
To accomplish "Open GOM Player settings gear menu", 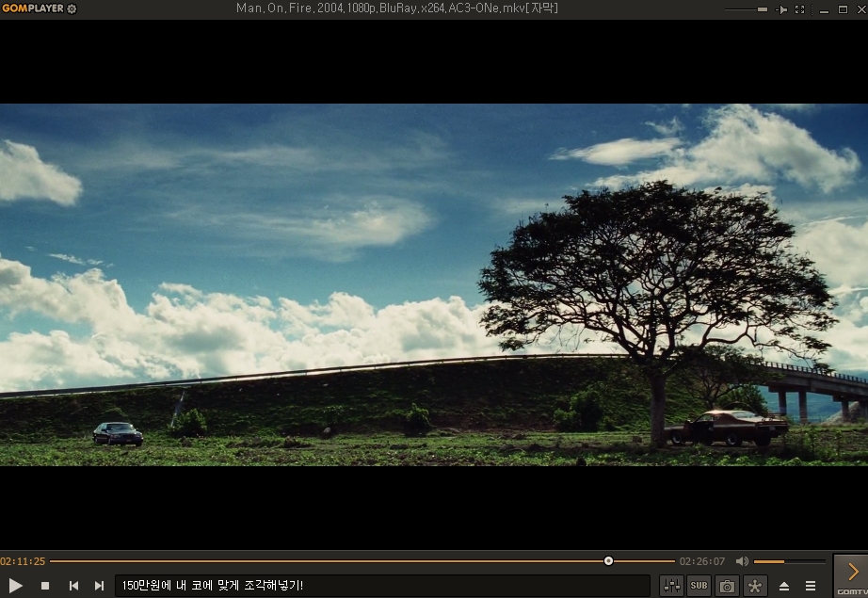I will 72,8.
